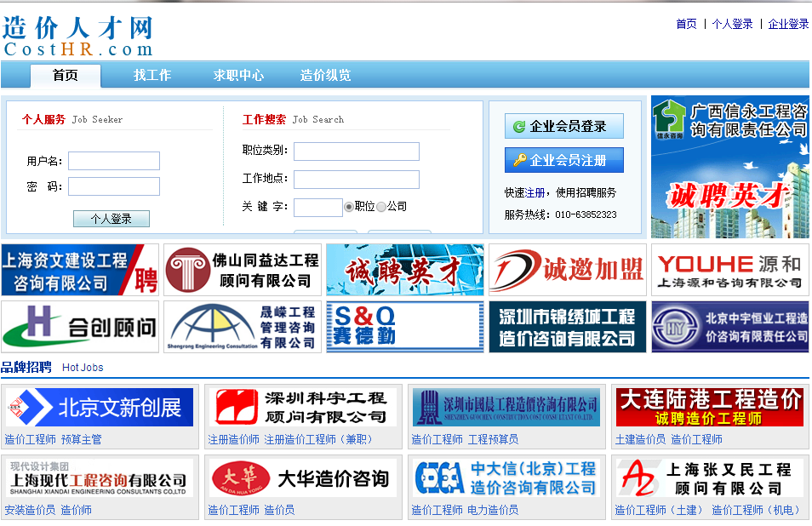This screenshot has height=526, width=812.
Task: Open the 安装造价员 job link
Action: point(30,510)
